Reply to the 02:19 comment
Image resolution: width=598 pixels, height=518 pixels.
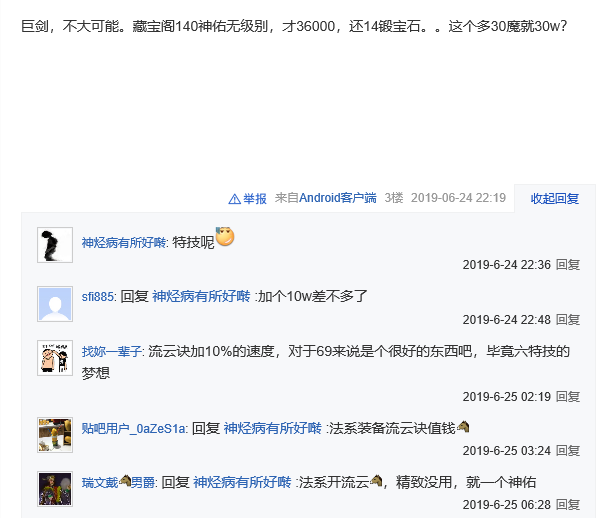coord(568,397)
